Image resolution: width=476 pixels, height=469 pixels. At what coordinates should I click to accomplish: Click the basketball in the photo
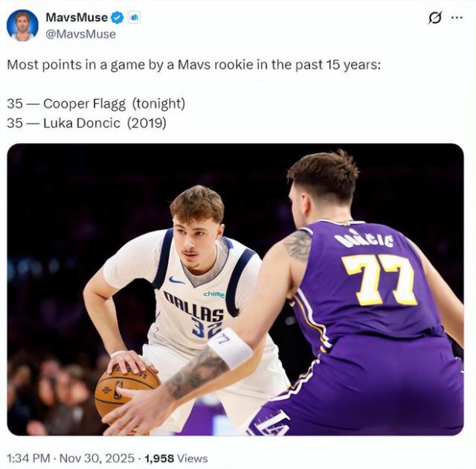pos(127,392)
